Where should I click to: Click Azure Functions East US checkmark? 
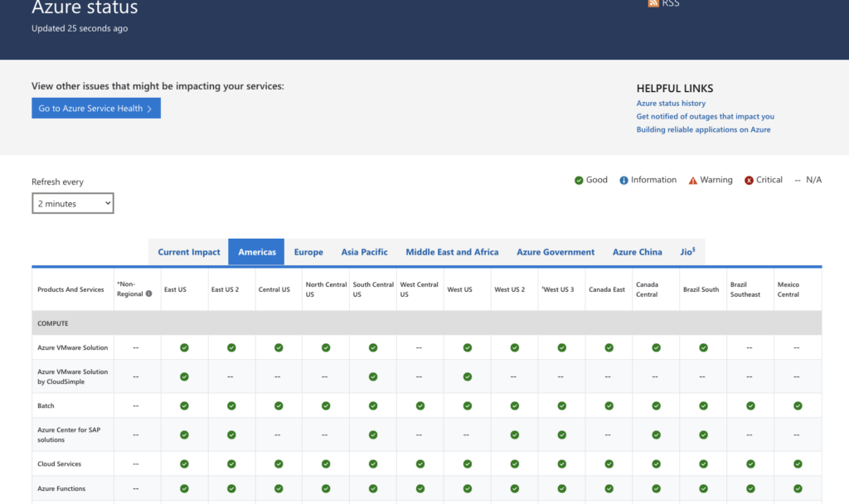[184, 488]
